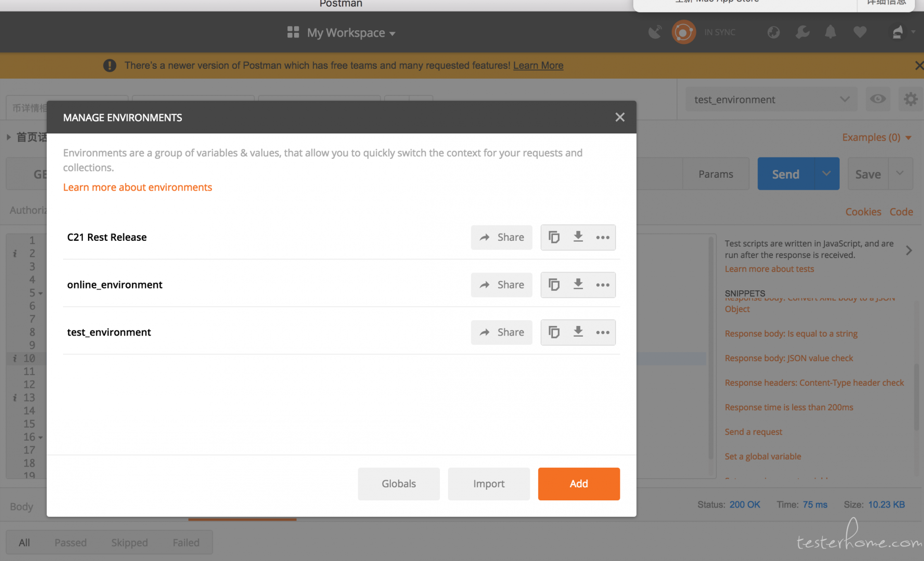
Task: Duplicate the test_environment entry
Action: coord(554,332)
